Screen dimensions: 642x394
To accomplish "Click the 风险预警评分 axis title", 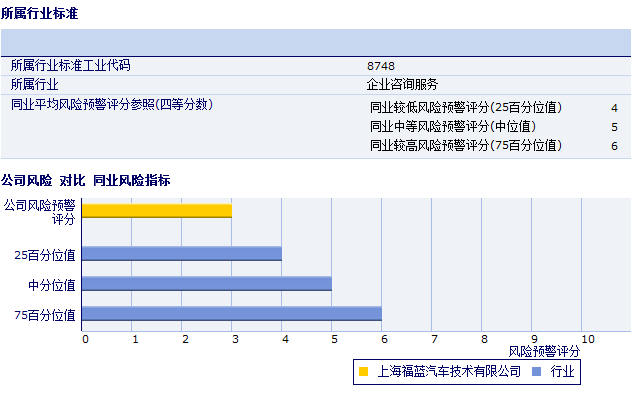I will (x=544, y=351).
